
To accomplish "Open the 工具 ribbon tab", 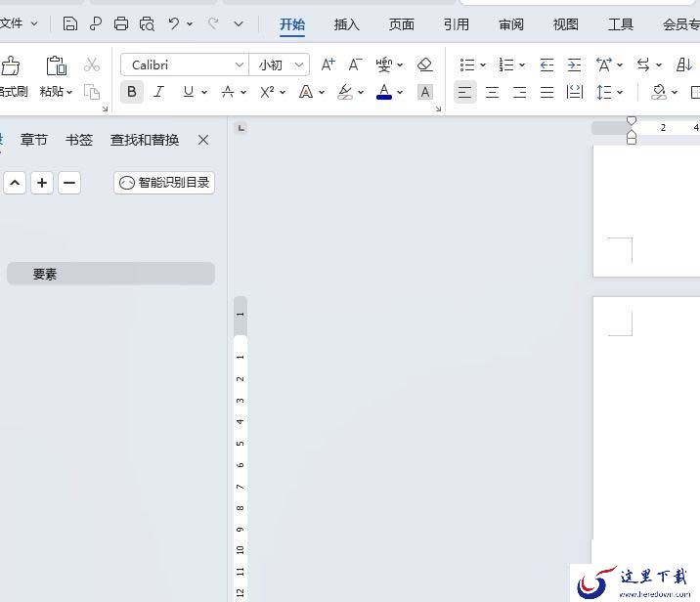I will (x=621, y=24).
